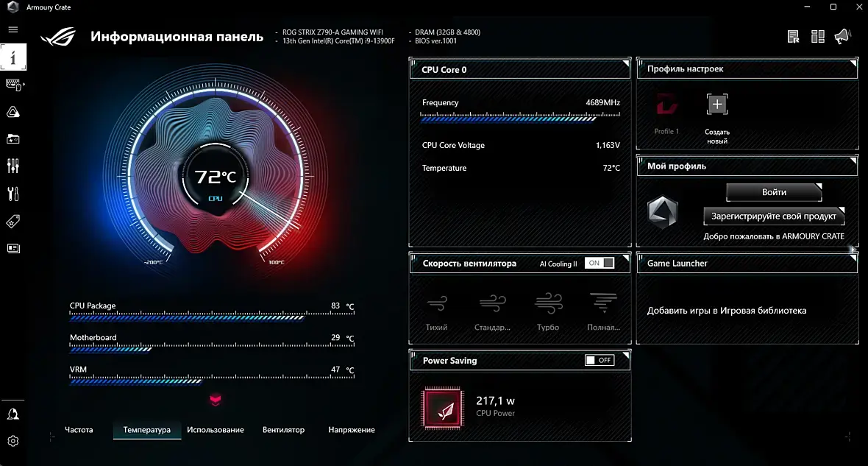Expand the Мой профиль panel corner
868x466 pixels.
853,160
